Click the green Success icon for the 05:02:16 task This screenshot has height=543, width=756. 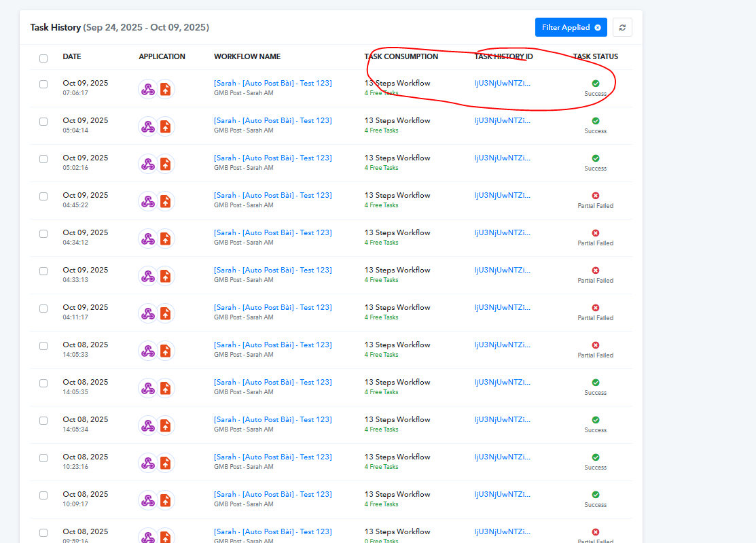tap(596, 158)
